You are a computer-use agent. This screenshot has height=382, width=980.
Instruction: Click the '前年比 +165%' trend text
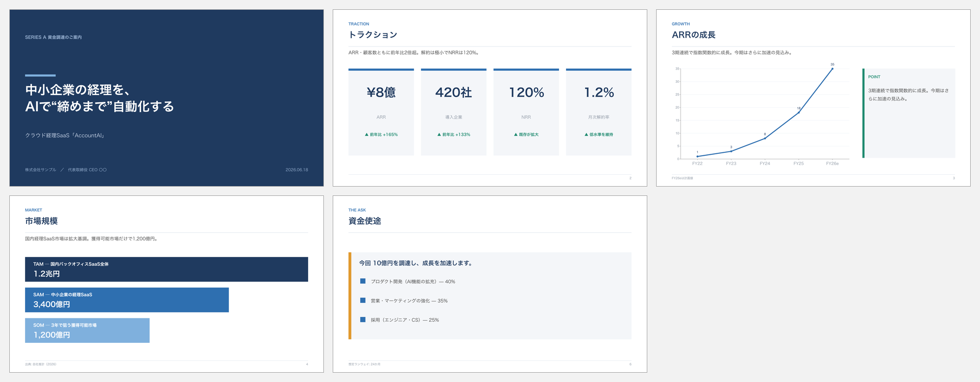pos(384,135)
